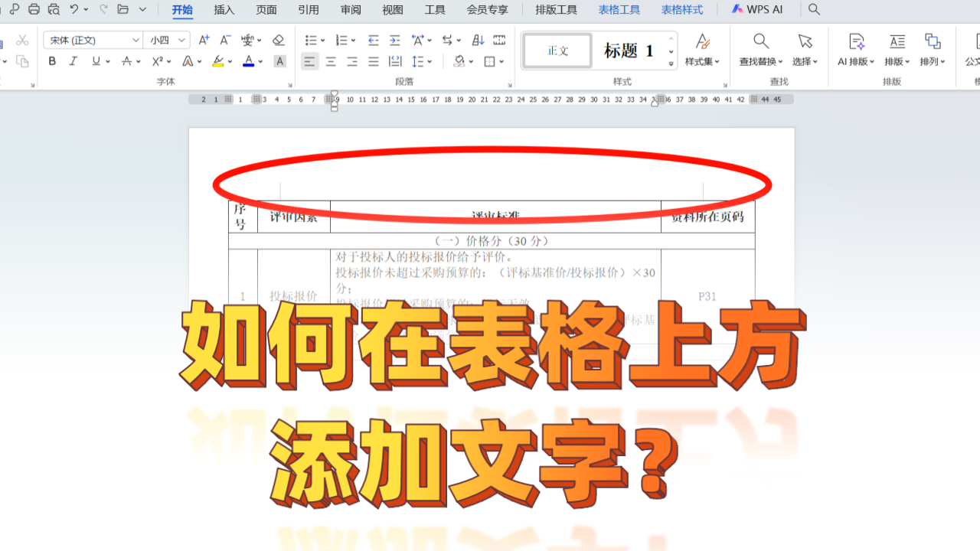Toggle Italic formatting
The height and width of the screenshot is (551, 980).
73,61
